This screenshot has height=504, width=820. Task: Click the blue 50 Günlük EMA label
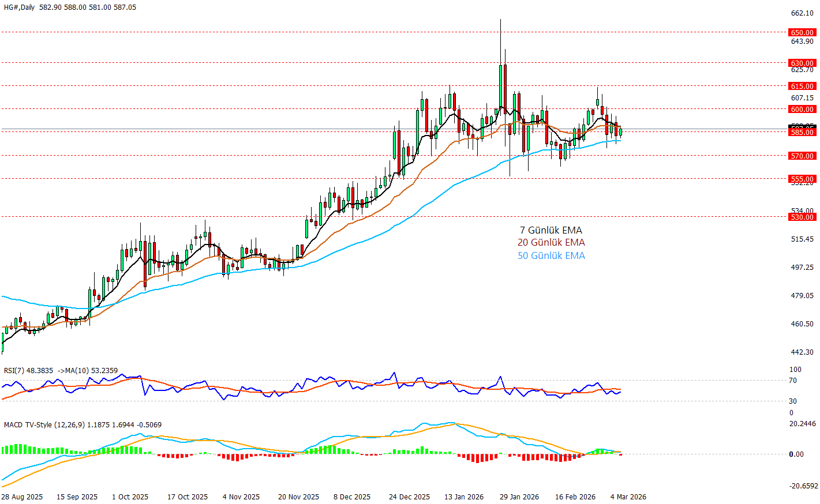(x=551, y=256)
